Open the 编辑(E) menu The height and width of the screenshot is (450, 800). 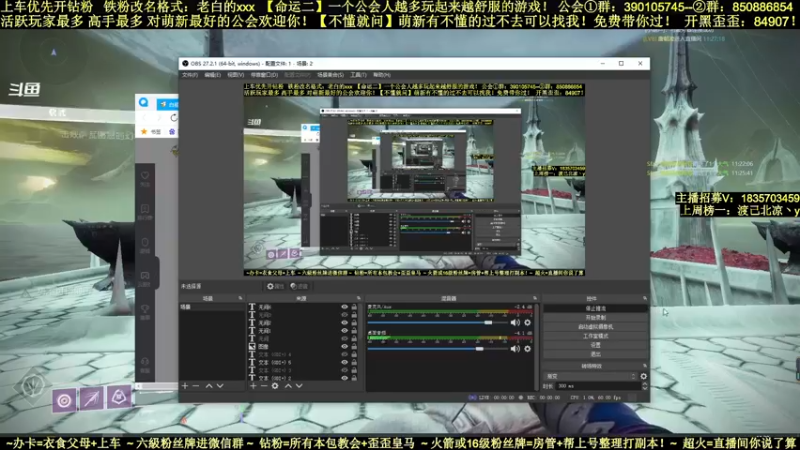point(212,75)
